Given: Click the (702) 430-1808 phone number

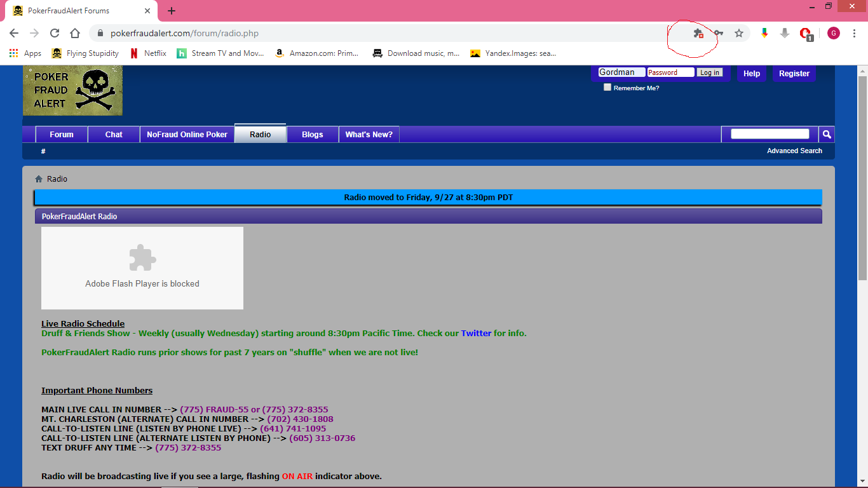Looking at the screenshot, I should (x=300, y=419).
